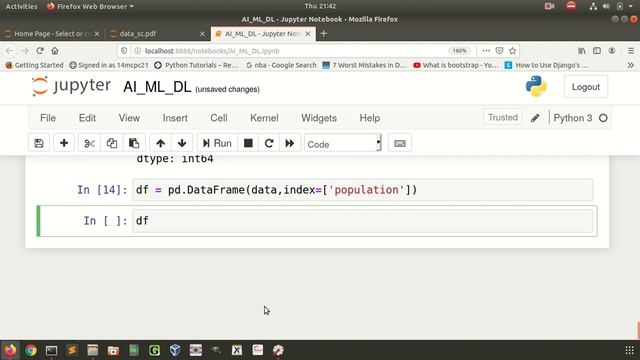The width and height of the screenshot is (640, 360).
Task: Move selected cell up arrow
Action: (x=160, y=143)
